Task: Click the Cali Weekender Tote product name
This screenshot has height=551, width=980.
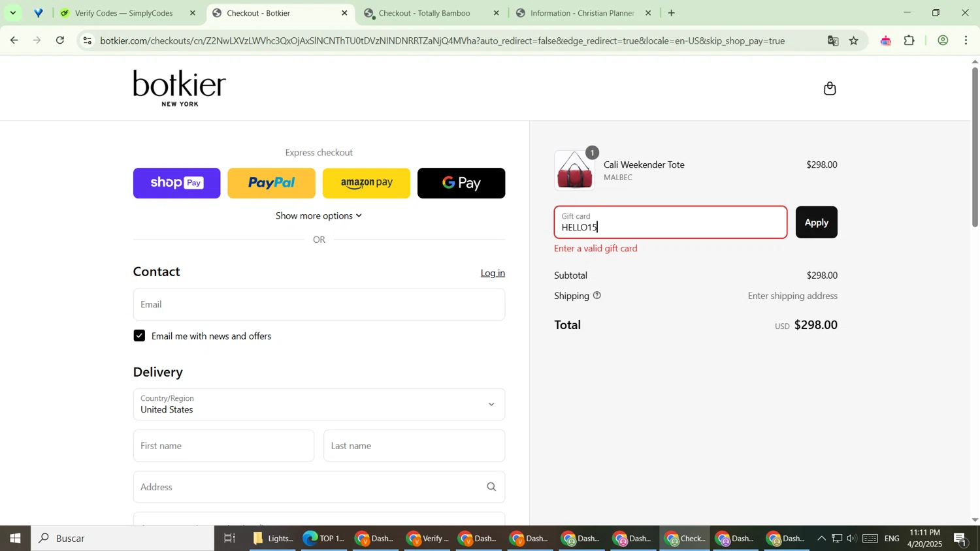Action: coord(644,165)
